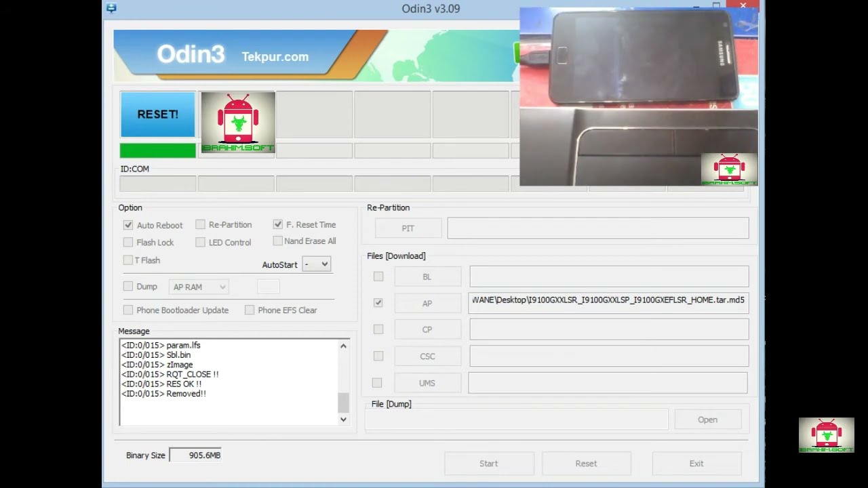Click the Reset button at bottom
The image size is (868, 488).
click(x=586, y=464)
